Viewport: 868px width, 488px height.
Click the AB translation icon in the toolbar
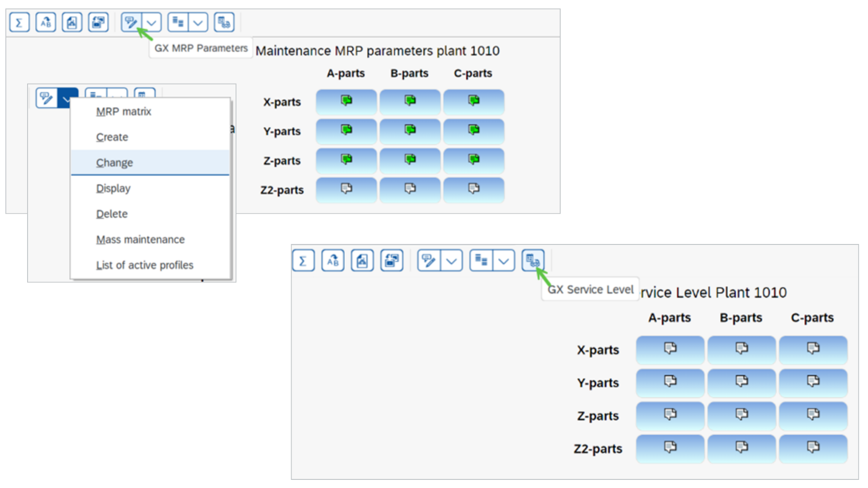coord(45,22)
